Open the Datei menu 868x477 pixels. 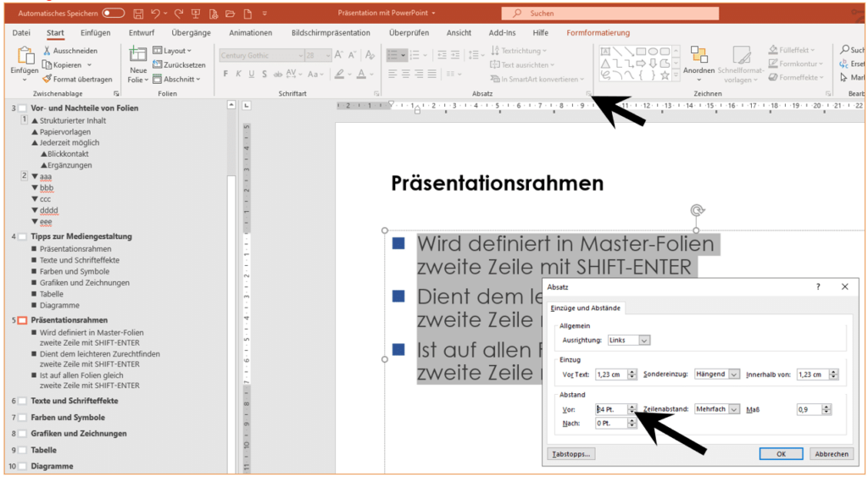[x=21, y=33]
